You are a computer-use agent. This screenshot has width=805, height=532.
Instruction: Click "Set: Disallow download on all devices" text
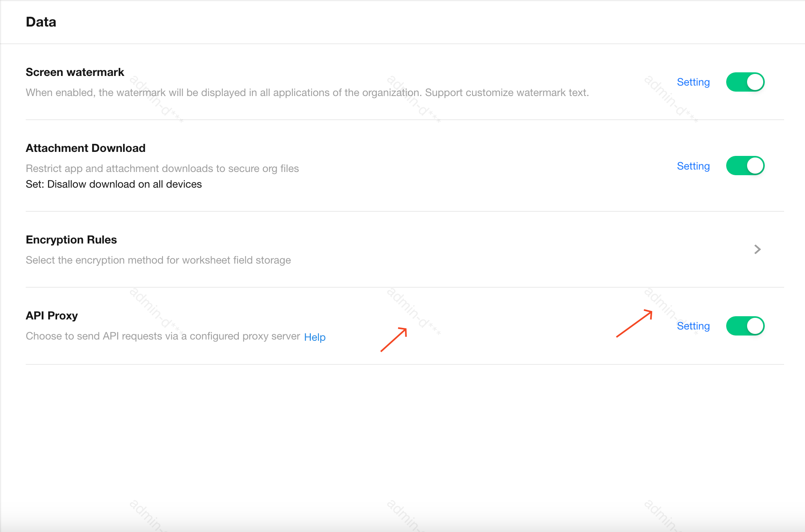click(x=114, y=184)
